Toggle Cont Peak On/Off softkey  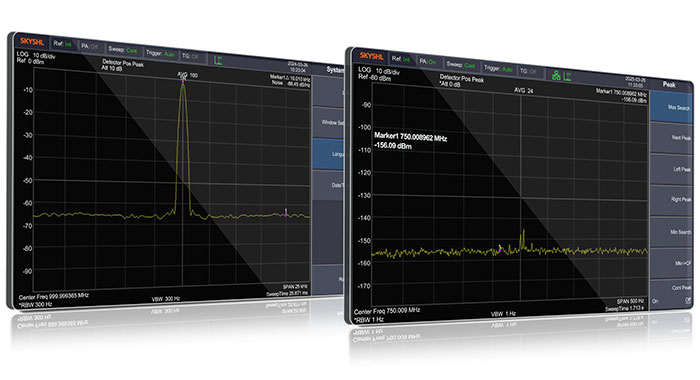(672, 294)
